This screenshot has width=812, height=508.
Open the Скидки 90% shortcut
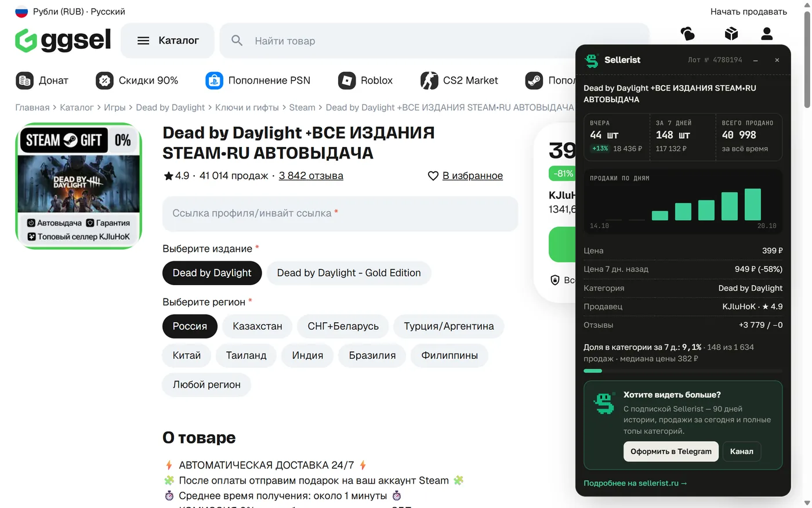[x=137, y=81]
